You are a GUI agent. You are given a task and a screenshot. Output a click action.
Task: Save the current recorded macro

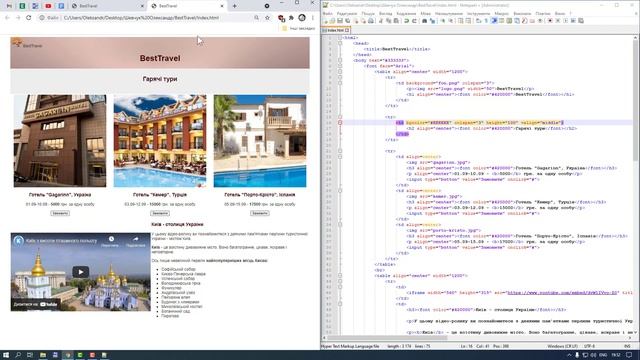point(580,20)
